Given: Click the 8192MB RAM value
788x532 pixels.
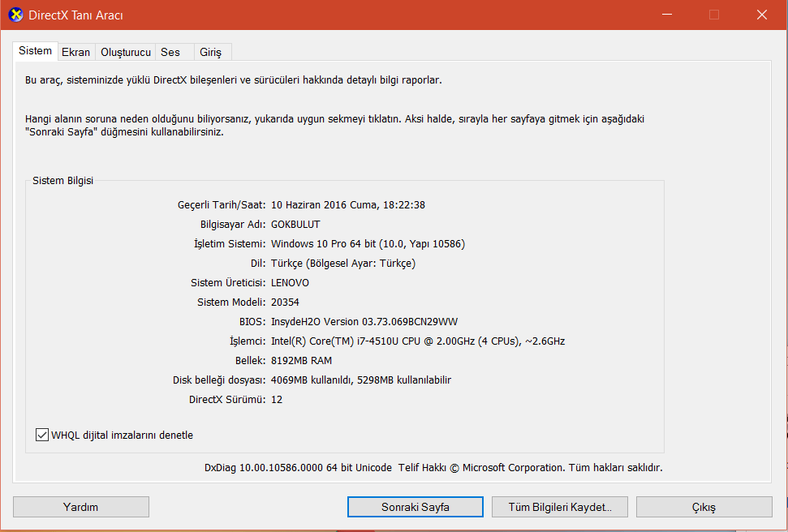Looking at the screenshot, I should coord(301,361).
